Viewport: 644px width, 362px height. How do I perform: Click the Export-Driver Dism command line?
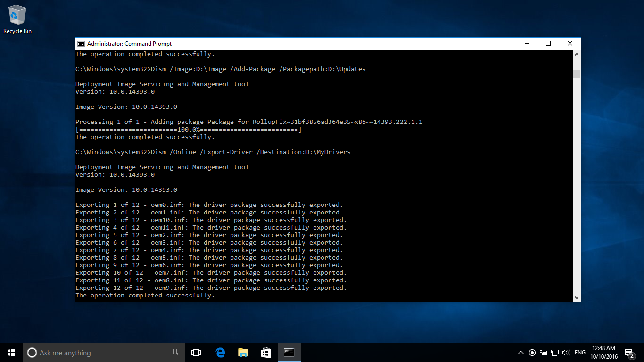pyautogui.click(x=213, y=152)
